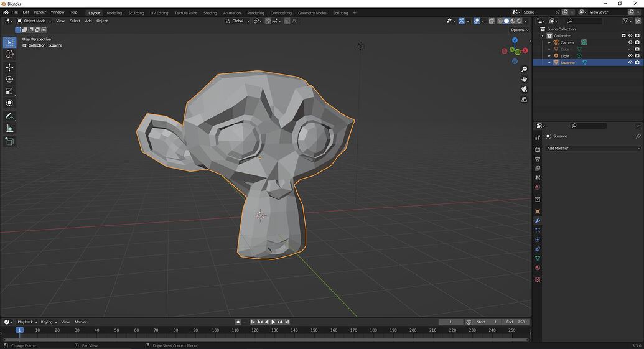Open Material properties tab
The image size is (644, 349).
click(x=538, y=268)
